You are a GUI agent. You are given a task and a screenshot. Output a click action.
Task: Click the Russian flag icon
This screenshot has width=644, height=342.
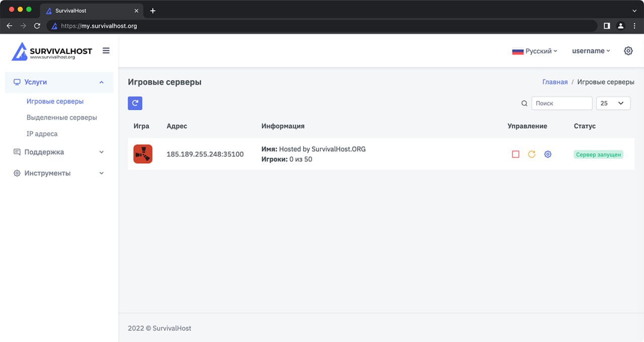[518, 51]
